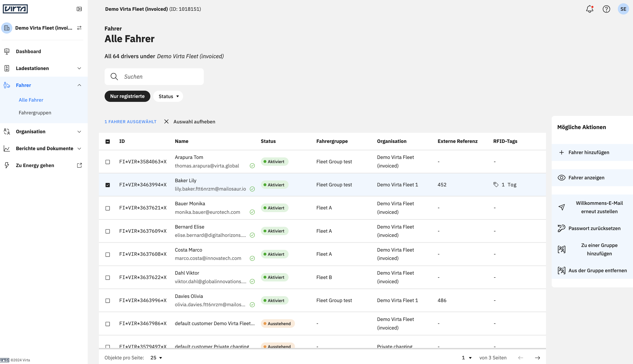Click the Fahrer driver icon
This screenshot has height=364, width=633.
pos(7,85)
